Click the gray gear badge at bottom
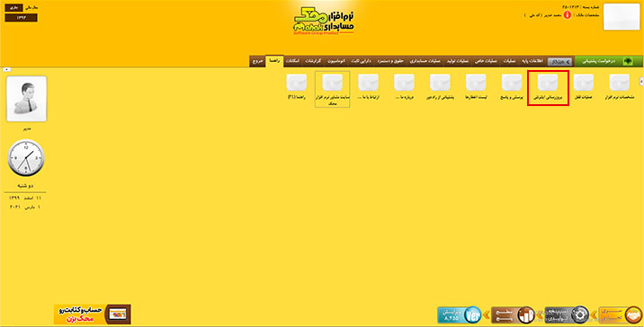This screenshot has width=644, height=327. coord(568,314)
